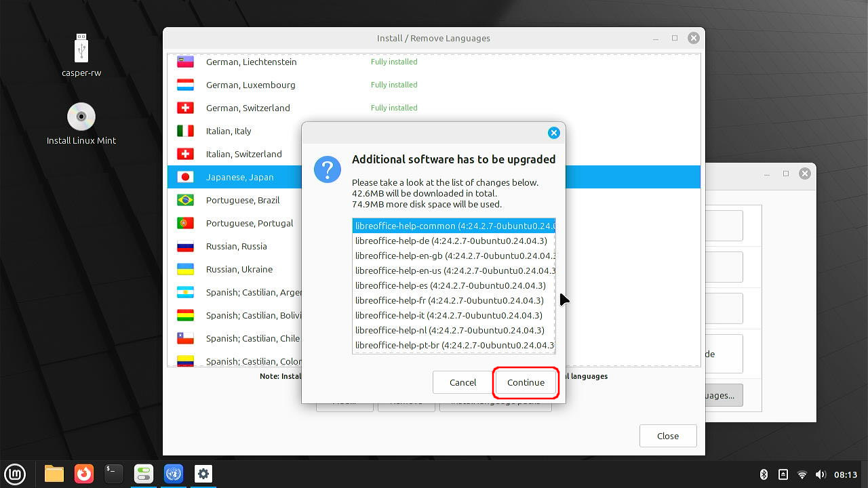
Task: Launch the Terminal from the taskbar
Action: [114, 474]
